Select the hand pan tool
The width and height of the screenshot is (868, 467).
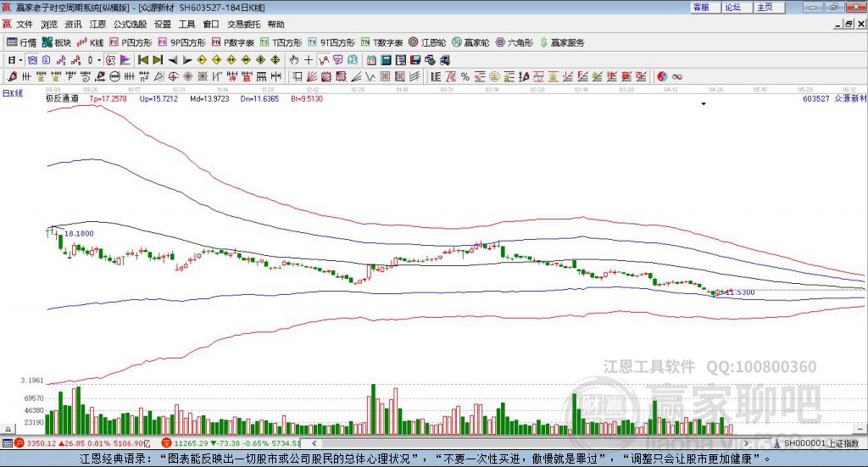294,60
